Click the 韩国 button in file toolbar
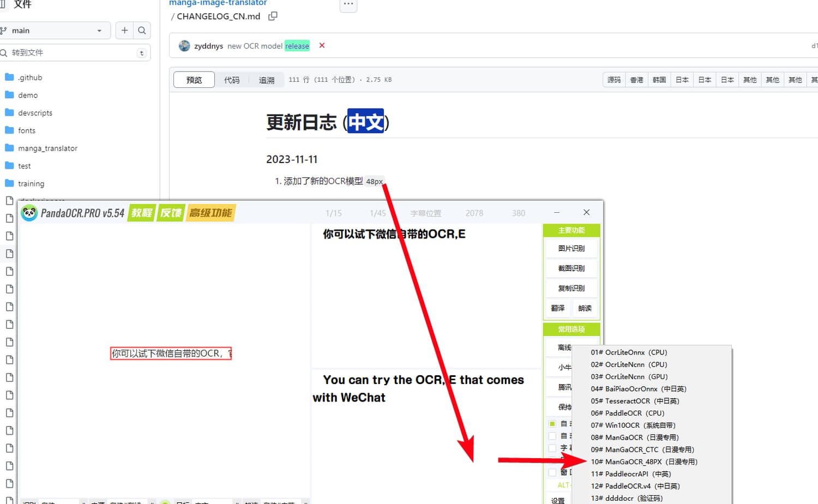818x504 pixels. (659, 80)
